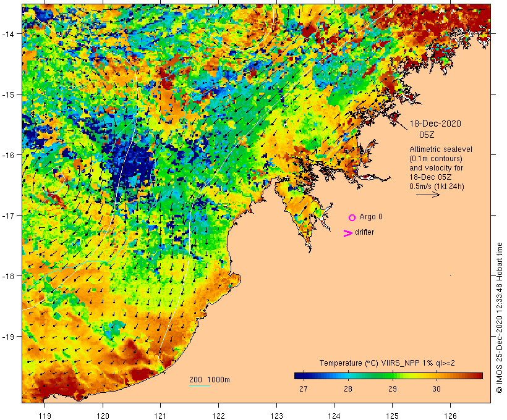Click the longitude axis label 123

[276, 416]
